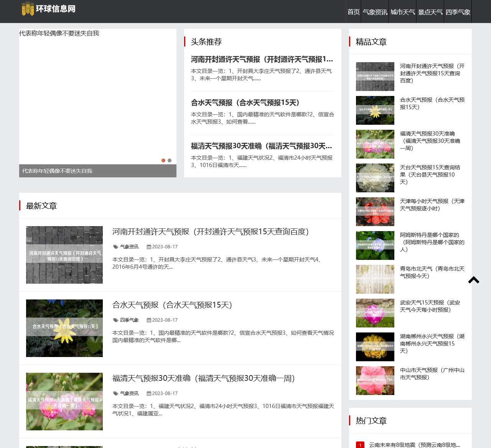The width and height of the screenshot is (491, 448).
Task: Click tag icon beside 气象资讯 in 河南开封通许 article
Action: point(116,247)
